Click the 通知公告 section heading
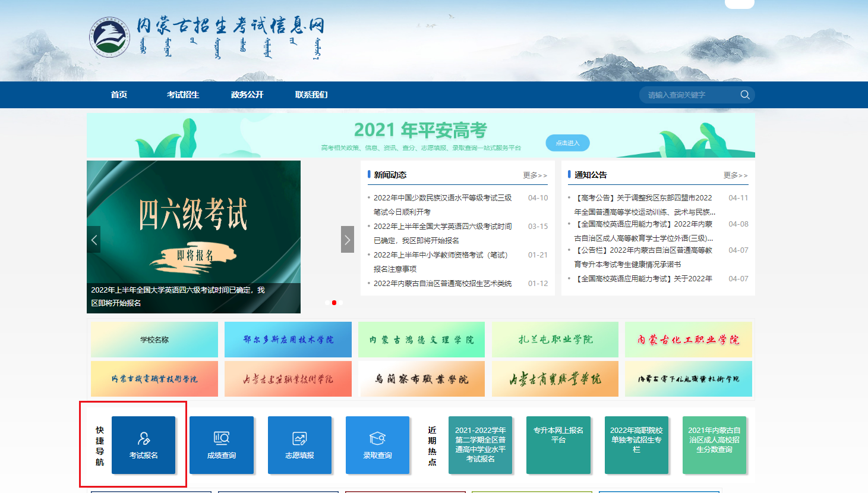The height and width of the screenshot is (493, 868). [591, 175]
